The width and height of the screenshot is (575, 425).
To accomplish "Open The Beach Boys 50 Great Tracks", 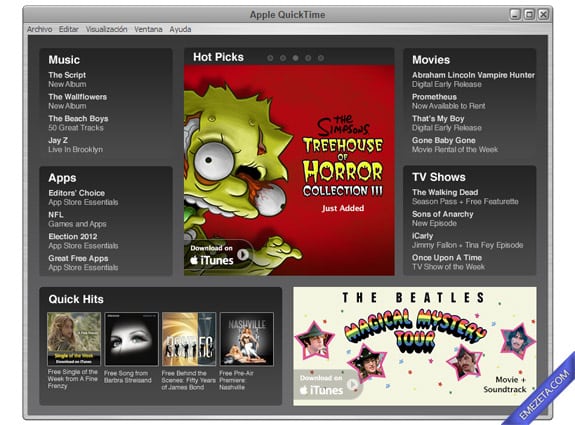I will (78, 123).
